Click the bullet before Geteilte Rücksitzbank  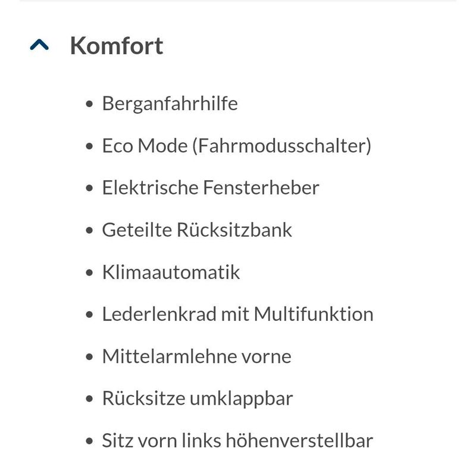tap(89, 230)
